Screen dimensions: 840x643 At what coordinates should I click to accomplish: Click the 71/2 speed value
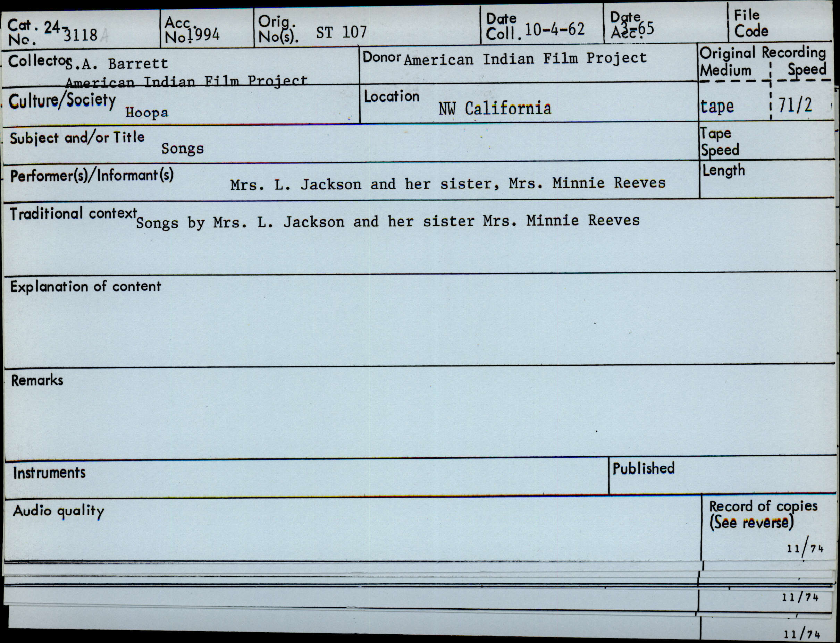[795, 105]
